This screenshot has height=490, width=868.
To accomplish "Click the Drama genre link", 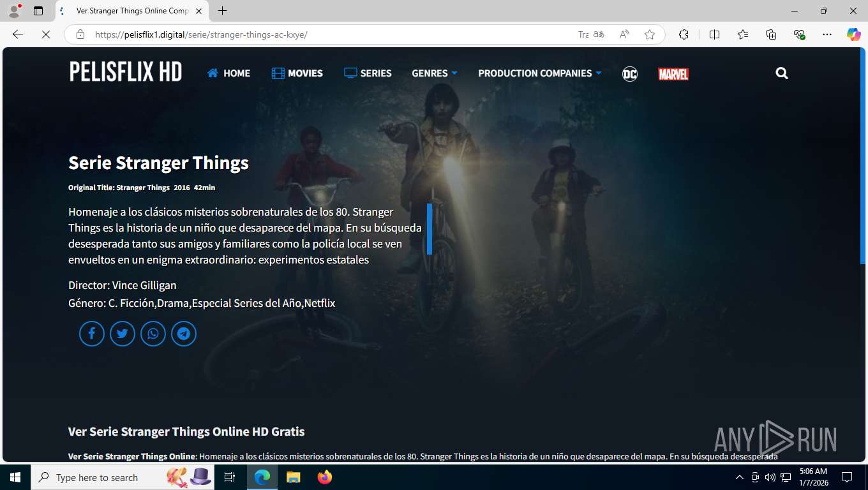I will (x=174, y=303).
